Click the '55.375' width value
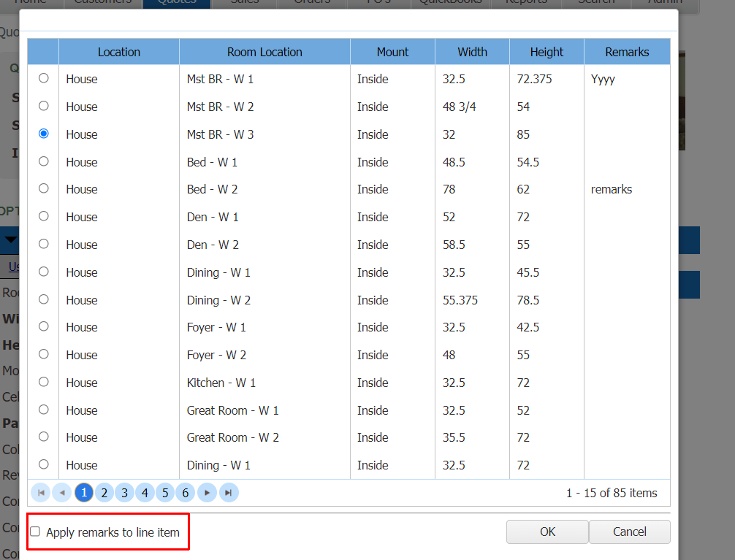 tap(460, 300)
